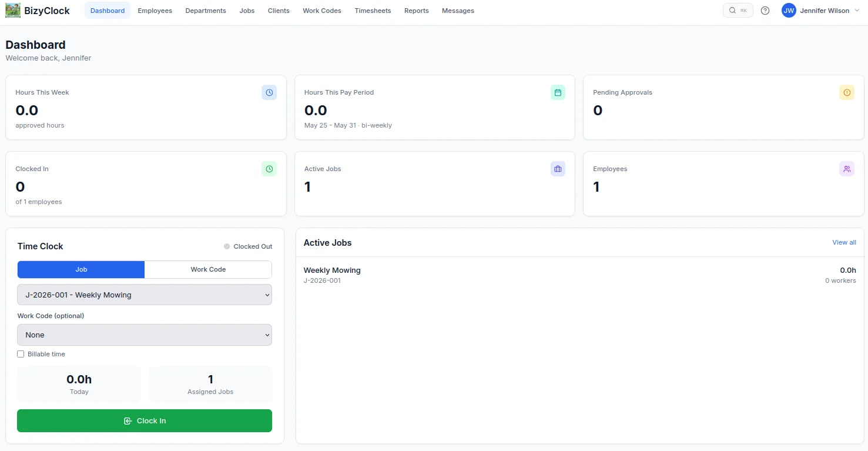Image resolution: width=868 pixels, height=451 pixels.
Task: Open the Clients nav item
Action: click(279, 11)
